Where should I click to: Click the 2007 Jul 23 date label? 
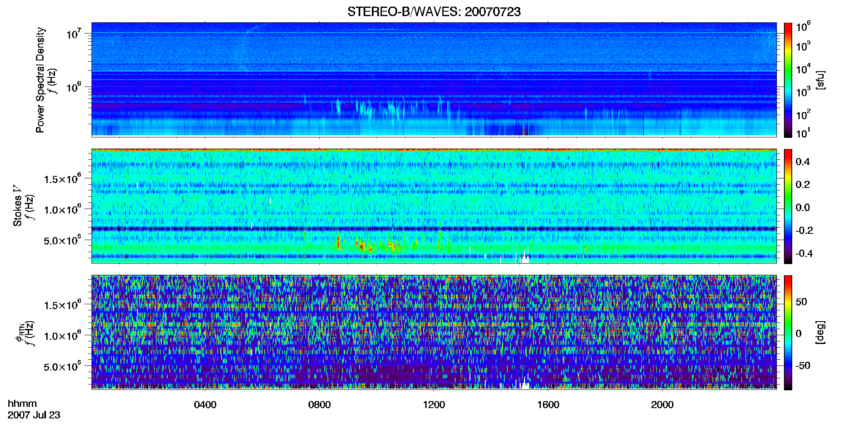point(34,415)
